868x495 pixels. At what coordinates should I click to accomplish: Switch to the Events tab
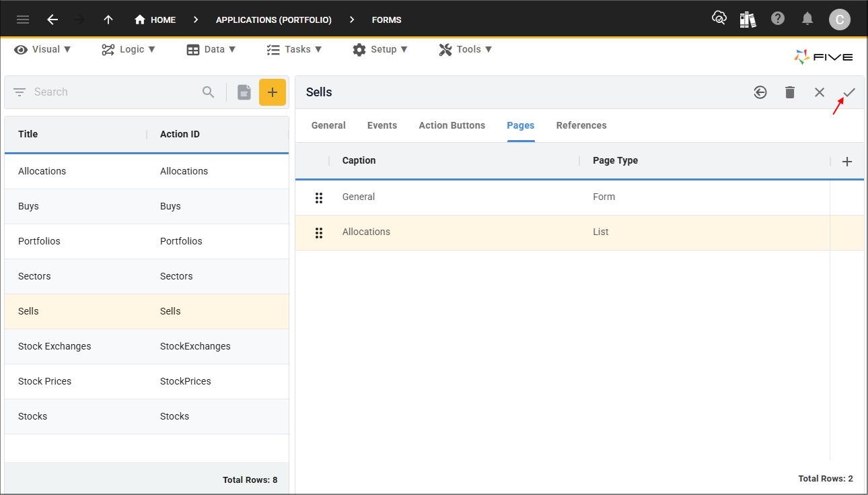pyautogui.click(x=382, y=125)
